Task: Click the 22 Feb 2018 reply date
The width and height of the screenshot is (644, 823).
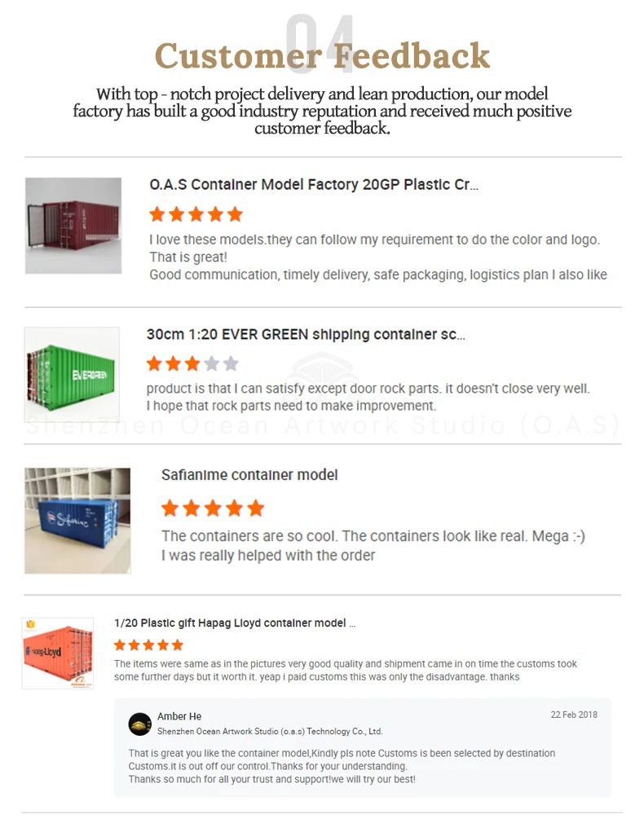Action: click(x=574, y=715)
